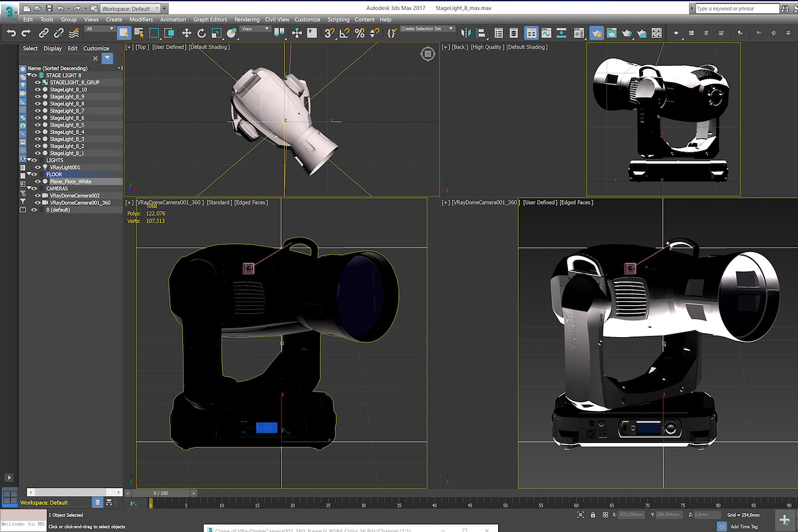Activate the Select and Rotate tool
Viewport: 798px width, 532px height.
point(201,33)
